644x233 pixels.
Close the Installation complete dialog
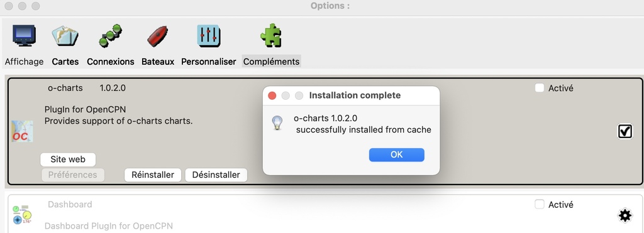click(x=272, y=95)
